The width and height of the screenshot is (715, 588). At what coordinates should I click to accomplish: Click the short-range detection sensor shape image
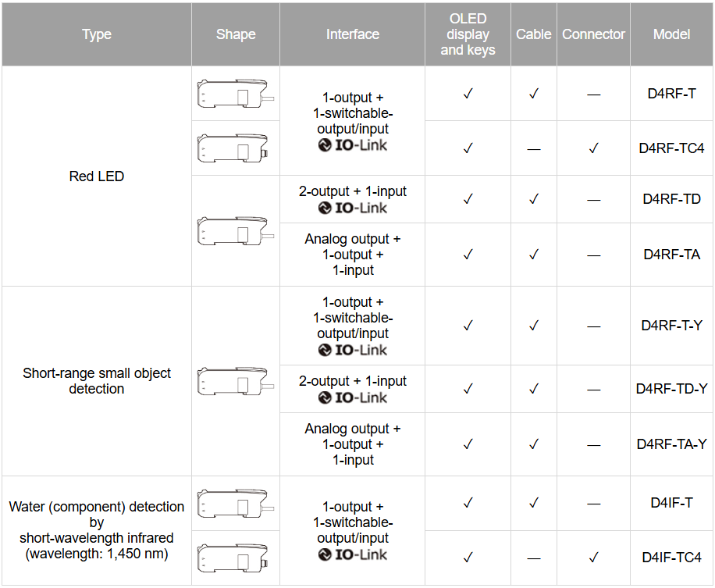[x=235, y=381]
